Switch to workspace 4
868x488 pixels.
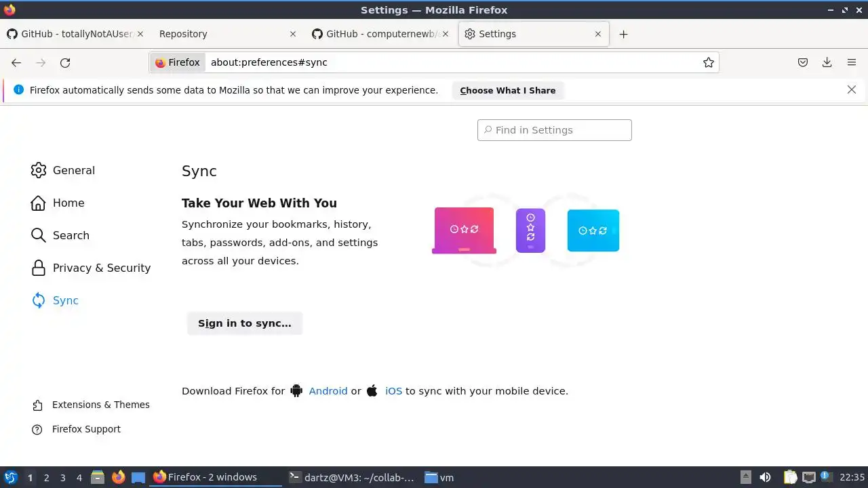(x=79, y=478)
